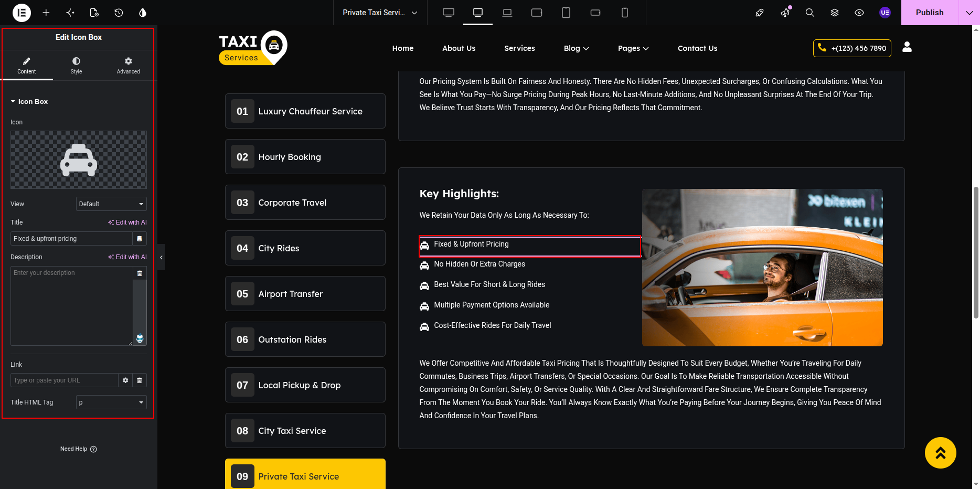Screen dimensions: 980x489
Task: Switch to widescreen desktop preview
Action: coord(449,13)
